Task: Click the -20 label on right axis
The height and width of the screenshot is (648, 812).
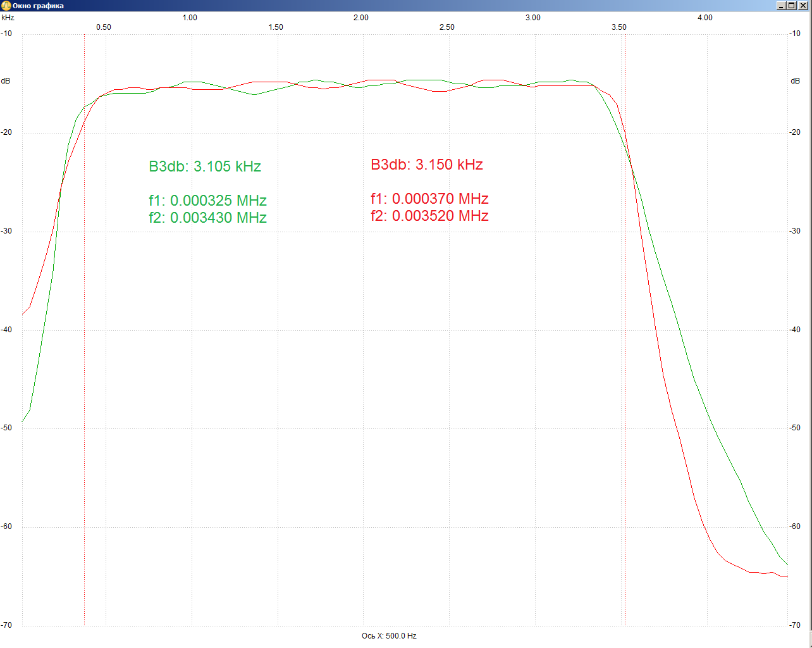Action: point(795,132)
